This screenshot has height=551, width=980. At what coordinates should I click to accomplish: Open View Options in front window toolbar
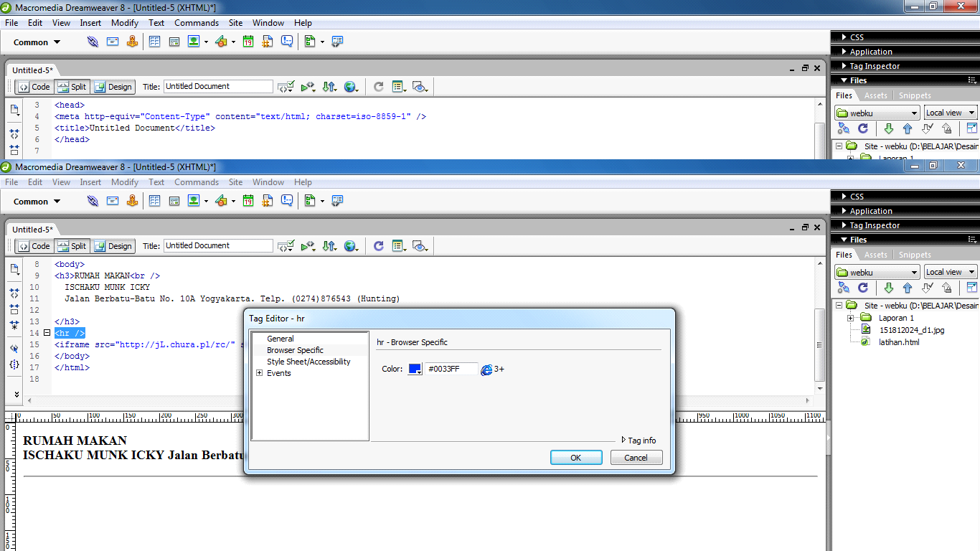pyautogui.click(x=400, y=246)
